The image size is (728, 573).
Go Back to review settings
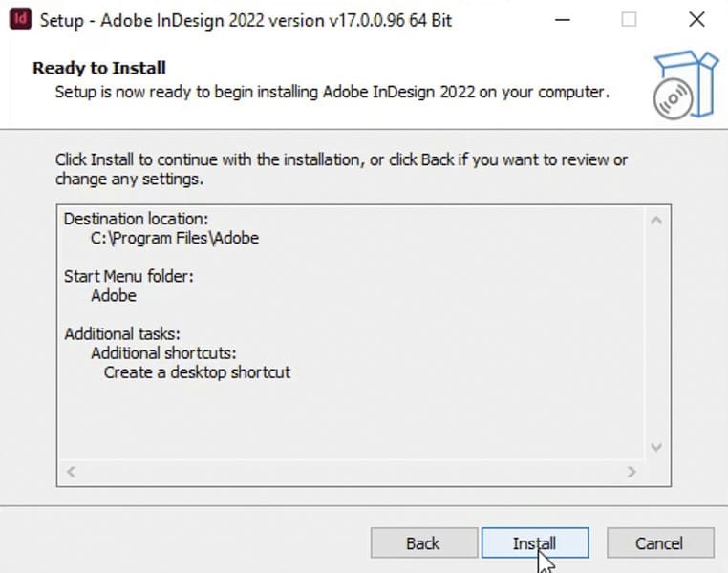pos(422,543)
